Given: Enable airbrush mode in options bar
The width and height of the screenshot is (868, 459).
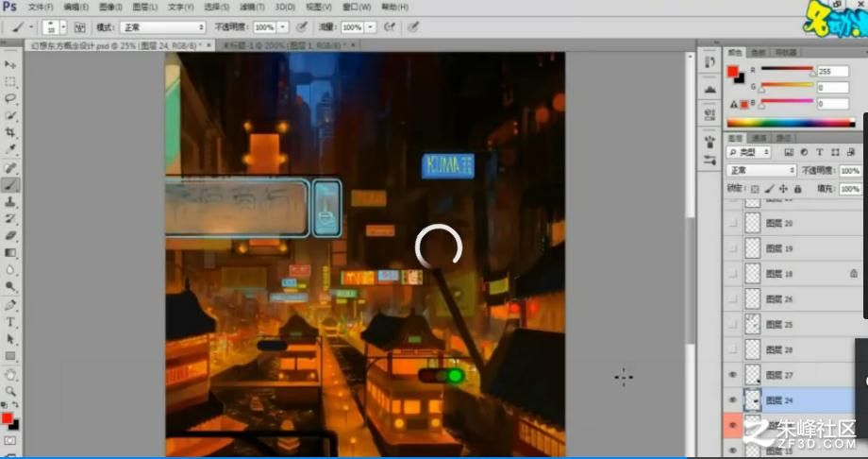Looking at the screenshot, I should (389, 26).
